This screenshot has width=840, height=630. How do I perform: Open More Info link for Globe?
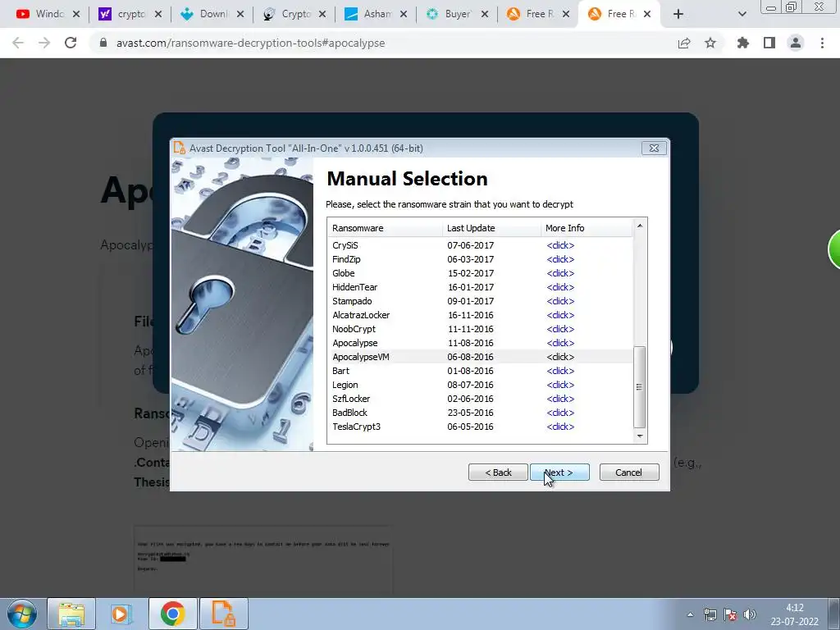tap(560, 273)
